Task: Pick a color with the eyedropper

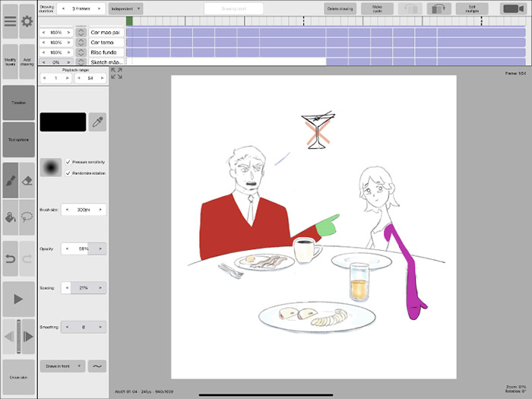Action: click(x=97, y=122)
